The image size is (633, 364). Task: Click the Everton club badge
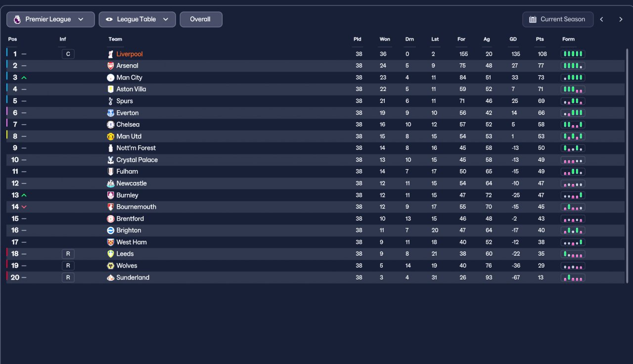click(110, 113)
